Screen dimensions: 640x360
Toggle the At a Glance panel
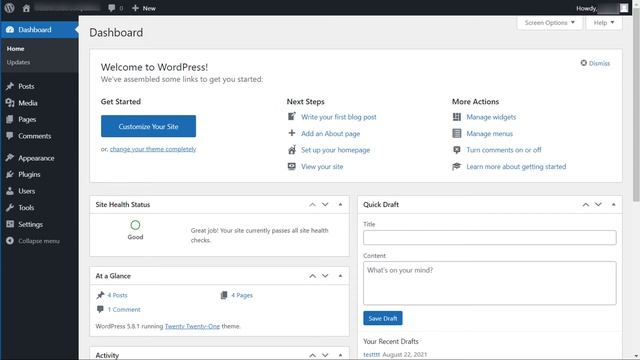[x=340, y=276]
